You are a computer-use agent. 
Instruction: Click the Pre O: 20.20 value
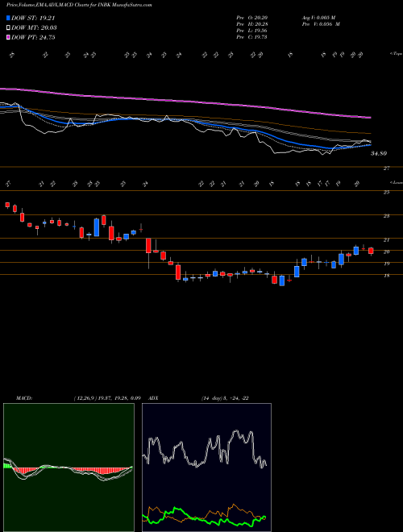[252, 18]
